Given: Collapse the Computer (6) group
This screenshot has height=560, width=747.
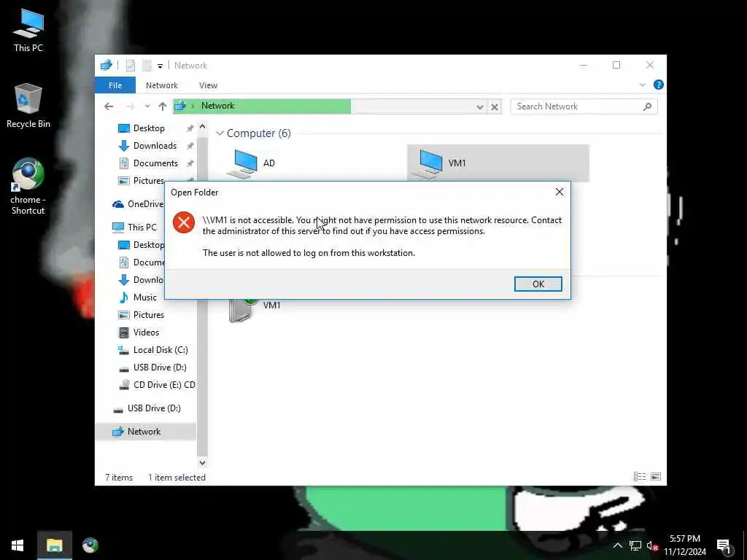Looking at the screenshot, I should pos(220,133).
